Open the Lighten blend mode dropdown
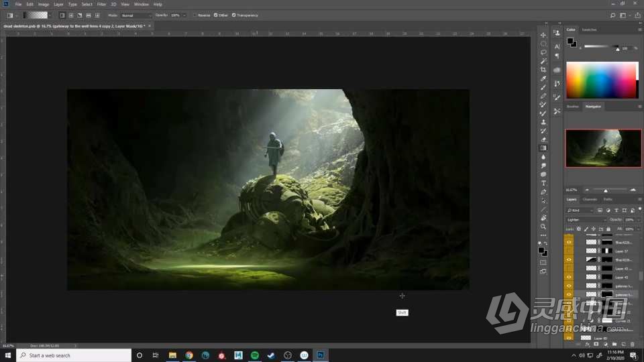This screenshot has height=362, width=644. tap(586, 220)
